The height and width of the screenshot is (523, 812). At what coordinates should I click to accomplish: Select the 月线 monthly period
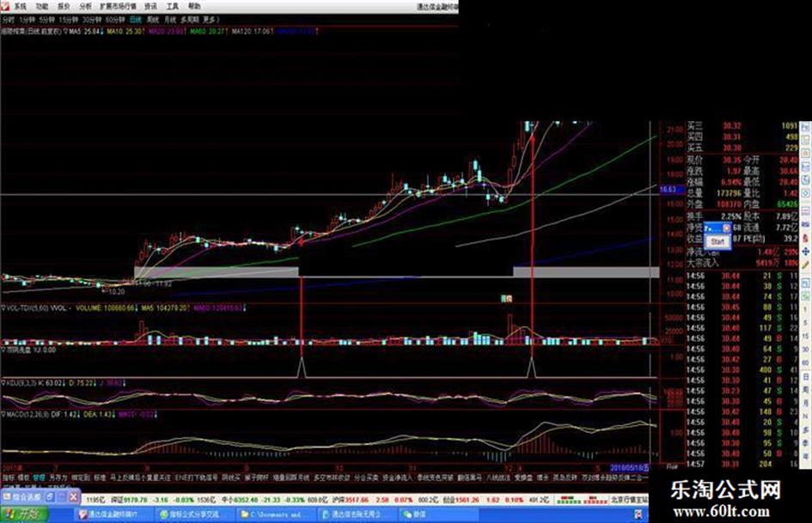(x=170, y=20)
